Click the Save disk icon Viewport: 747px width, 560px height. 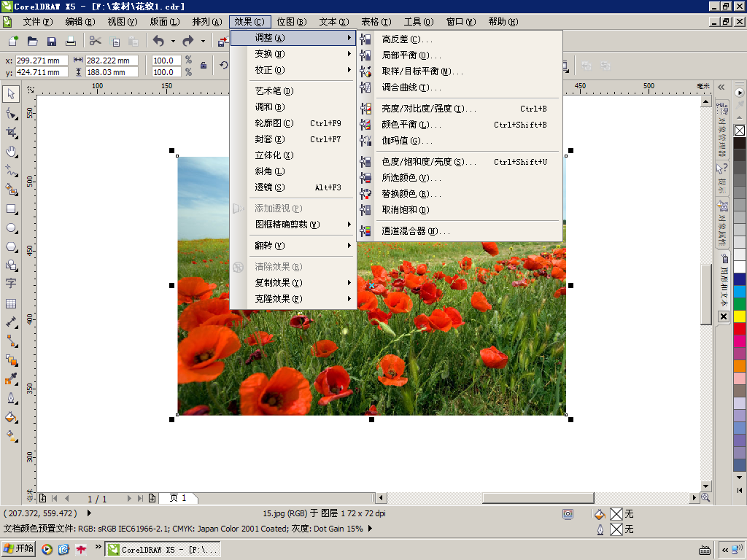click(52, 42)
